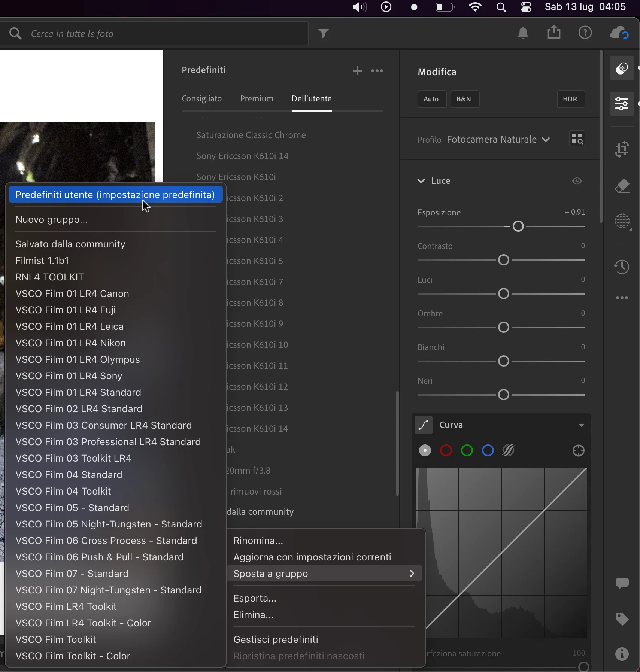Check cloud sync status icon

click(x=619, y=33)
